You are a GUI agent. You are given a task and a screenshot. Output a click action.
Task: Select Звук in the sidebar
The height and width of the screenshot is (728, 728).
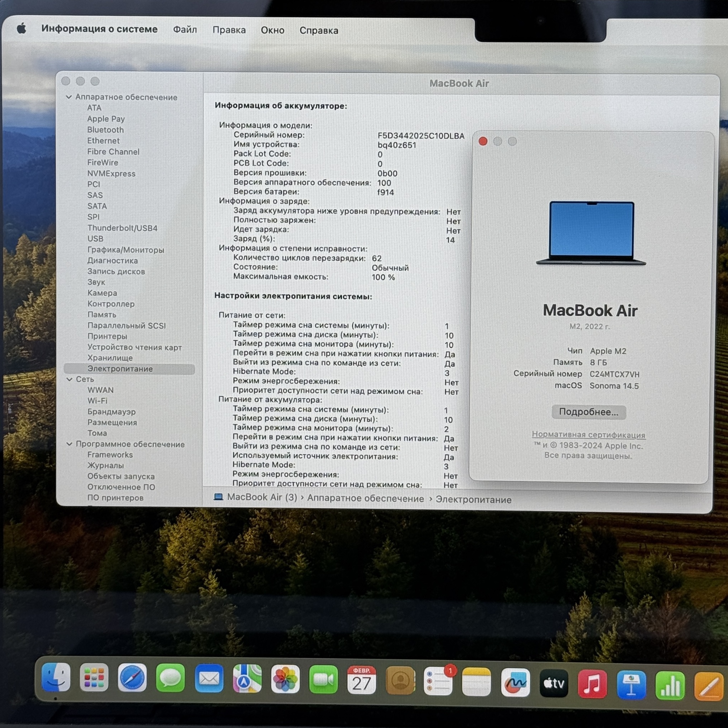coord(96,282)
